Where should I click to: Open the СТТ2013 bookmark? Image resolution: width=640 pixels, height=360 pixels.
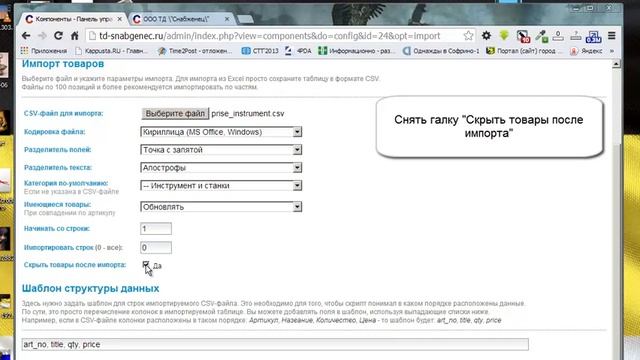260,51
